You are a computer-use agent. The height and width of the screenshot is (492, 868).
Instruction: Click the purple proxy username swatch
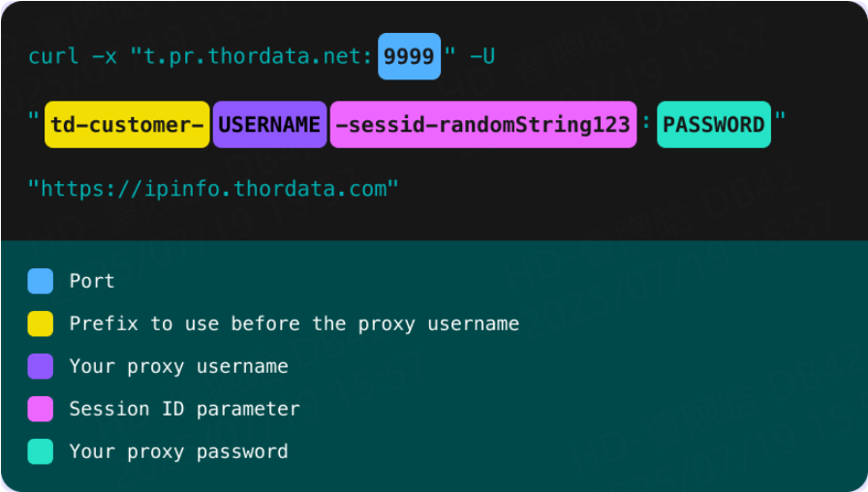(x=41, y=366)
